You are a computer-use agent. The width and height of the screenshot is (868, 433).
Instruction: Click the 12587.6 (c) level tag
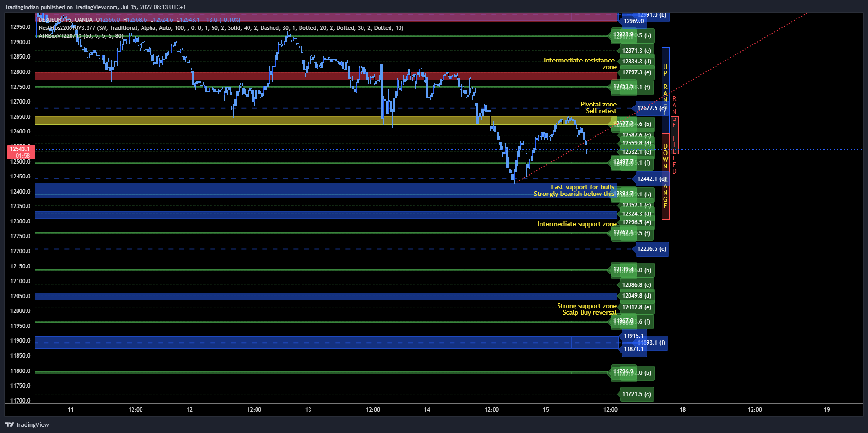[x=637, y=135]
